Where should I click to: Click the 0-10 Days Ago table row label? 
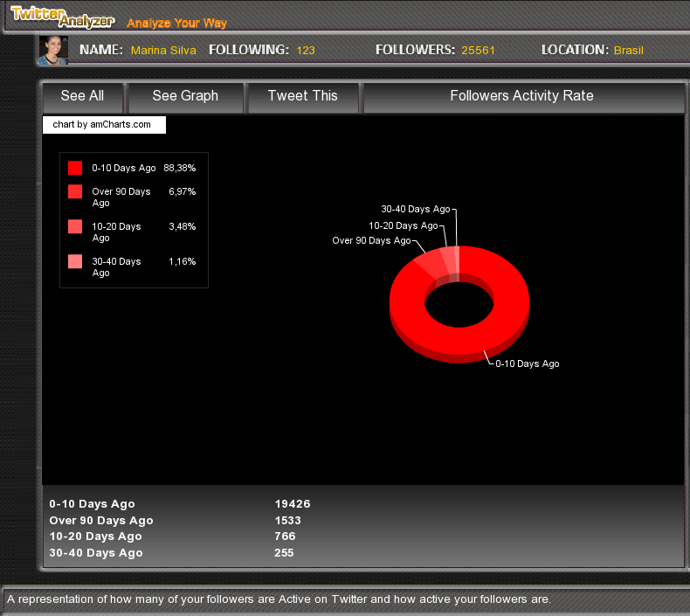pos(92,503)
